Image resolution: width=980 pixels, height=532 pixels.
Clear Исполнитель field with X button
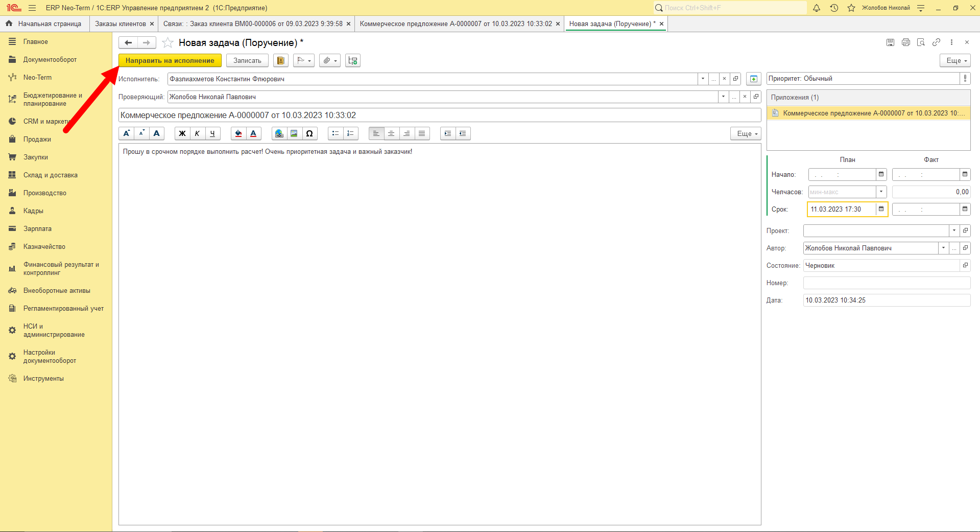724,79
